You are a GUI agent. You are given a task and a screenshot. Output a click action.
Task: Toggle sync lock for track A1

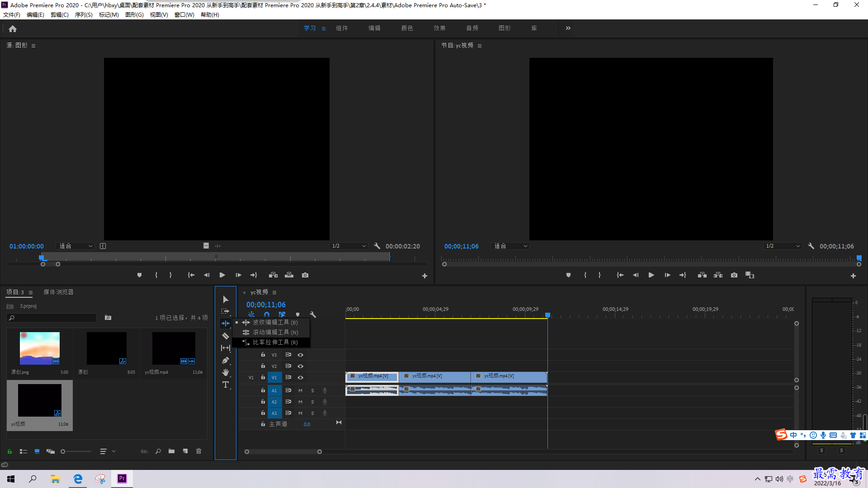[288, 390]
